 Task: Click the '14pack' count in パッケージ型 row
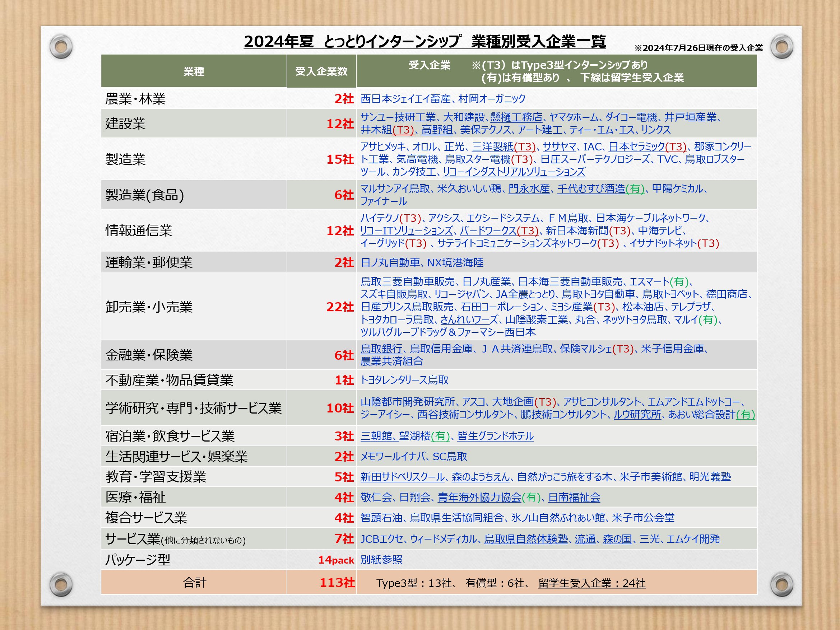click(336, 560)
